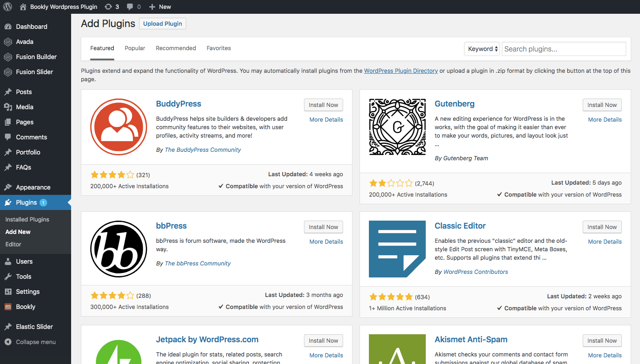Click the BuddyPress plugin logo
Screen dimensions: 640x364
point(119,127)
